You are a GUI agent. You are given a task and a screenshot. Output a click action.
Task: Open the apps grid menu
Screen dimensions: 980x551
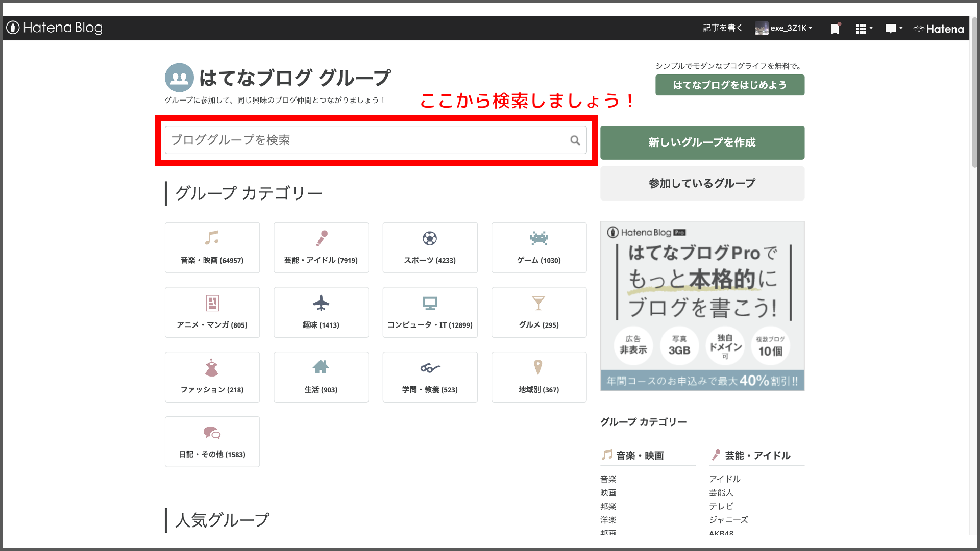point(864,29)
